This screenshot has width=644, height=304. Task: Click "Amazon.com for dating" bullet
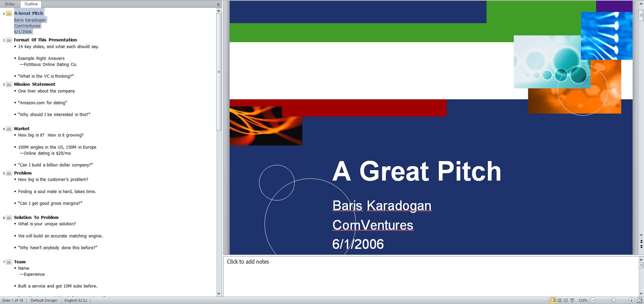click(x=43, y=103)
